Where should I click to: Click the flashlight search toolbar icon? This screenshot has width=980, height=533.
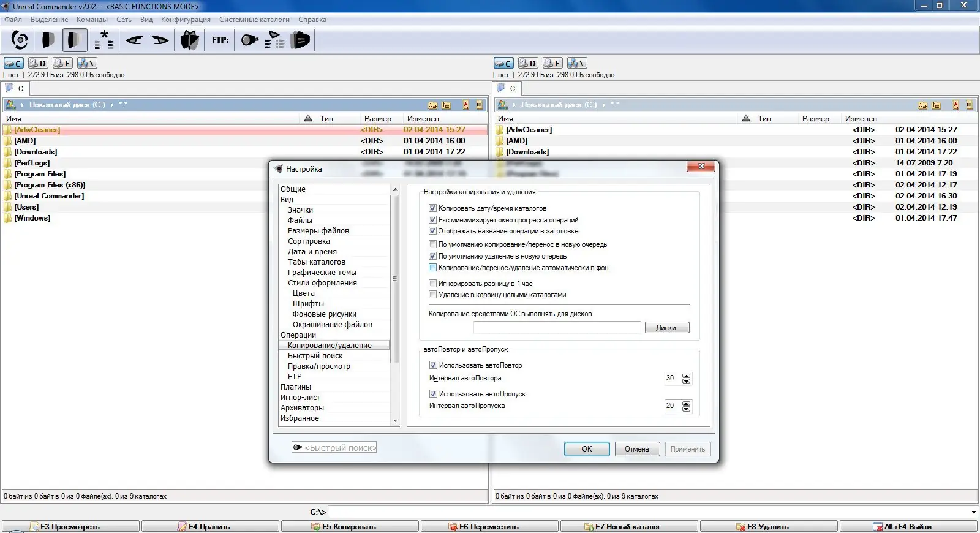pyautogui.click(x=249, y=40)
